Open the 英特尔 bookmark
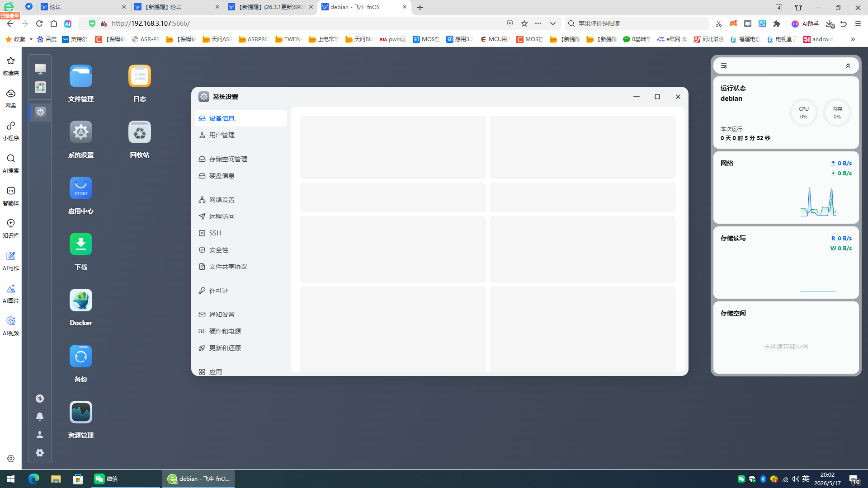The image size is (868, 488). pyautogui.click(x=75, y=39)
